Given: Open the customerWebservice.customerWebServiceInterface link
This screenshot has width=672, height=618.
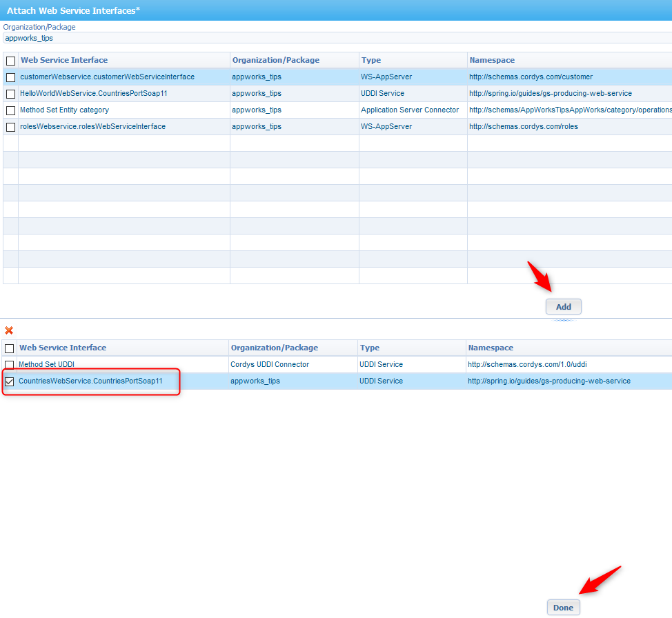Looking at the screenshot, I should (107, 77).
